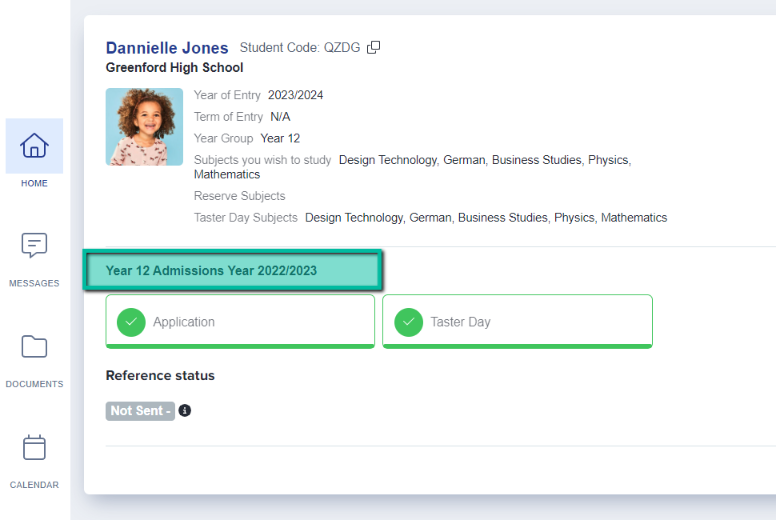Open the Application step card
The width and height of the screenshot is (776, 520).
pyautogui.click(x=240, y=322)
